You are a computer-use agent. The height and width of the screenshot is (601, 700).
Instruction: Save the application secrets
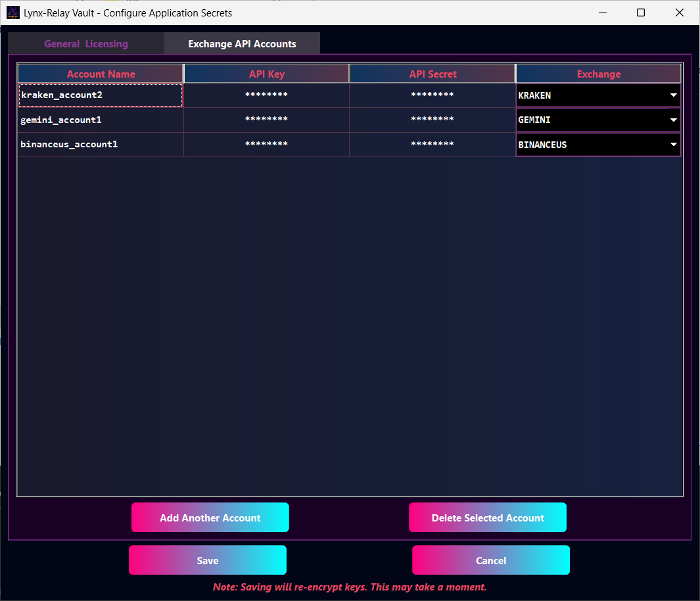[x=207, y=560]
